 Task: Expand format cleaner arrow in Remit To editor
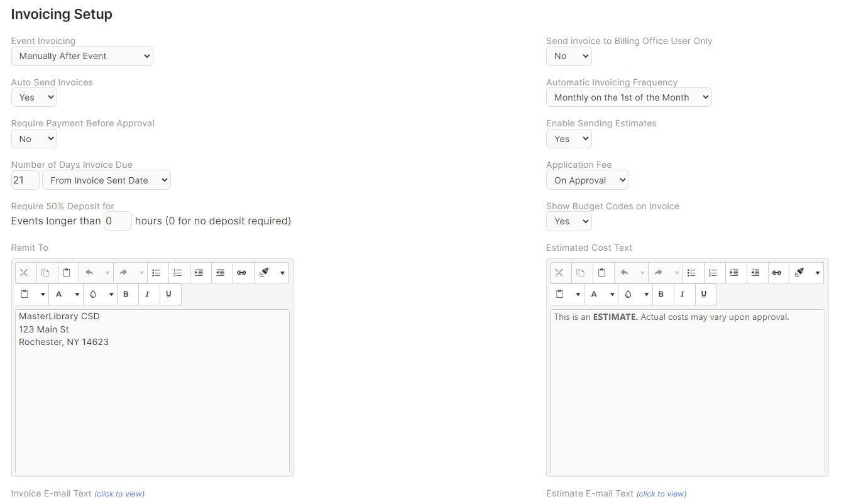pos(282,273)
